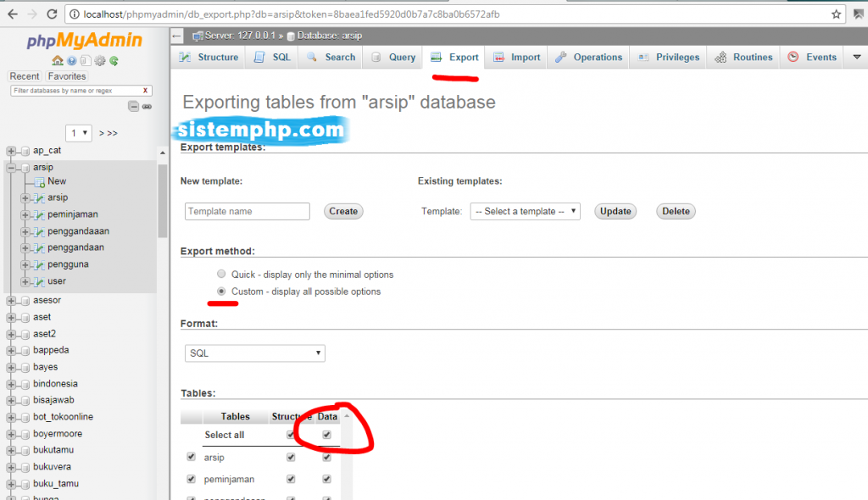This screenshot has width=868, height=500.
Task: Click the site info icon in address bar
Action: 75,14
